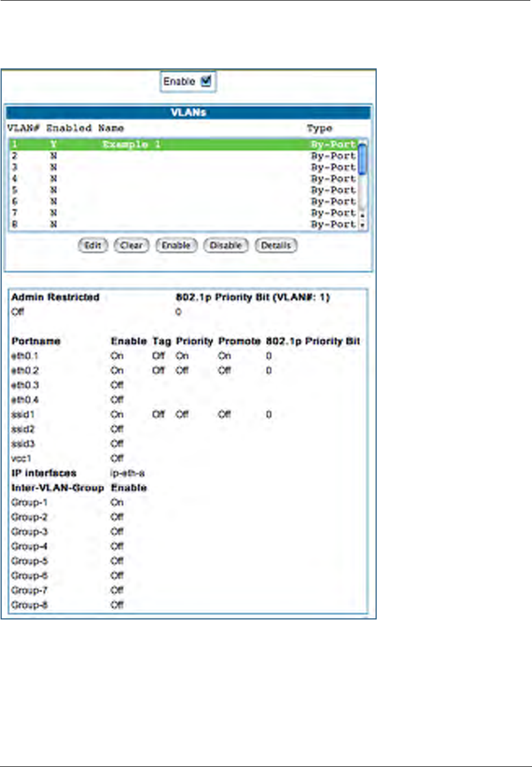
Task: Select VLAN 4 row in list
Action: (184, 178)
